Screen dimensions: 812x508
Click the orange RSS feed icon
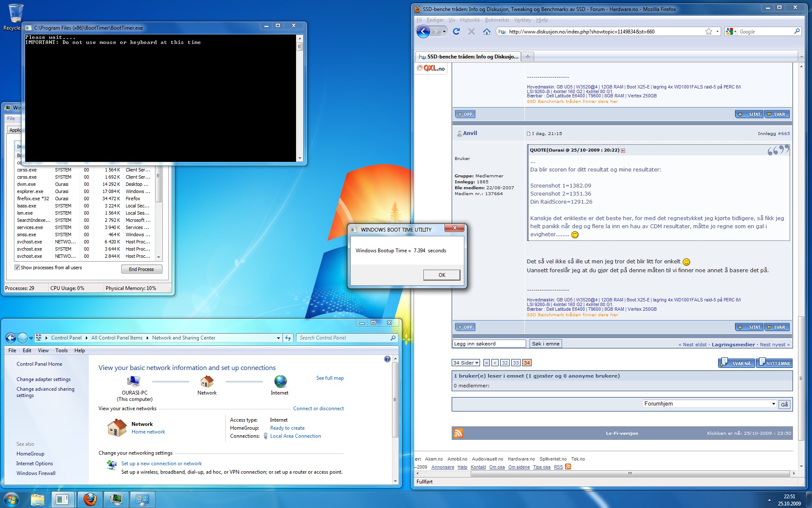pyautogui.click(x=458, y=433)
